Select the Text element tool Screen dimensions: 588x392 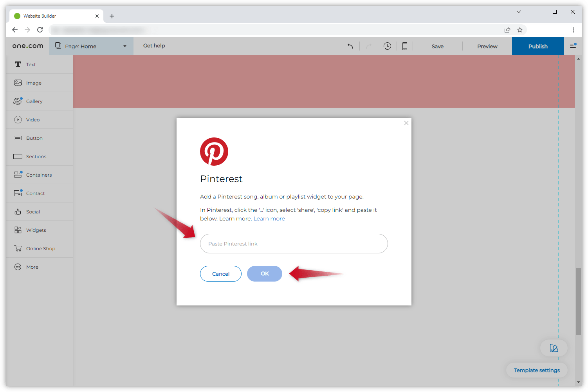31,64
